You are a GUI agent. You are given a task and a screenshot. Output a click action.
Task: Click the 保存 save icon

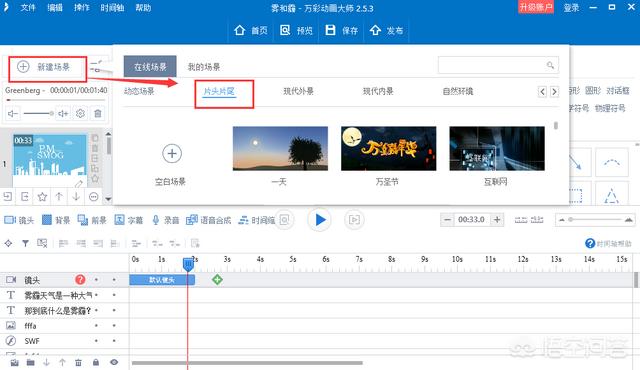coord(330,30)
